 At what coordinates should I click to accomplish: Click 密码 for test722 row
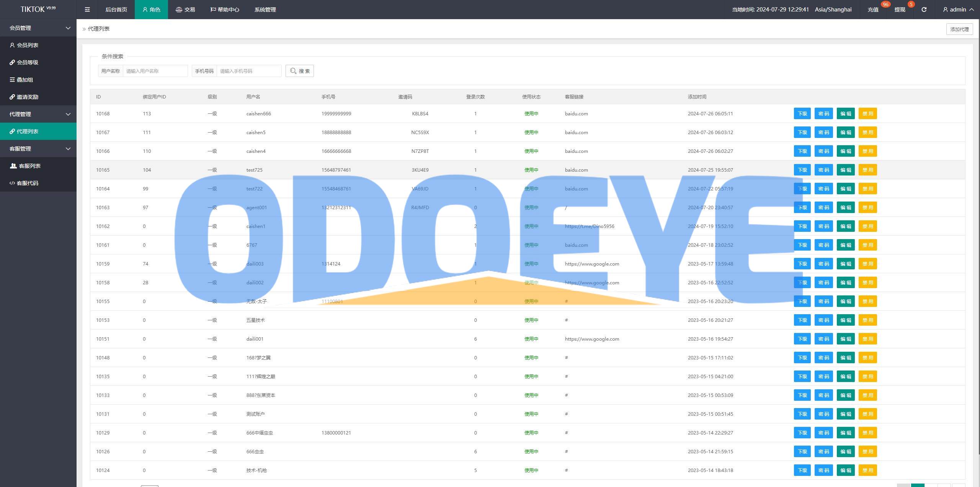click(x=823, y=189)
